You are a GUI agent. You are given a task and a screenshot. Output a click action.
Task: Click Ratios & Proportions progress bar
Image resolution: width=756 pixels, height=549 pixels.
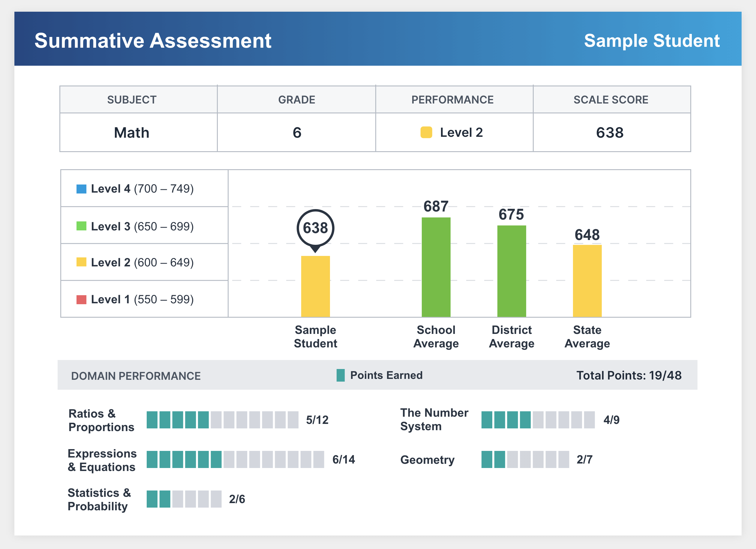(x=222, y=420)
